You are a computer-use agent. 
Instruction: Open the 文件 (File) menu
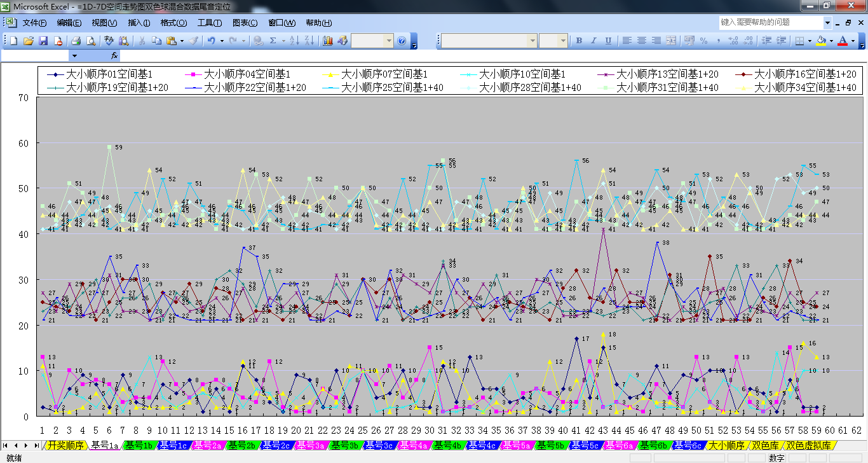pyautogui.click(x=34, y=23)
